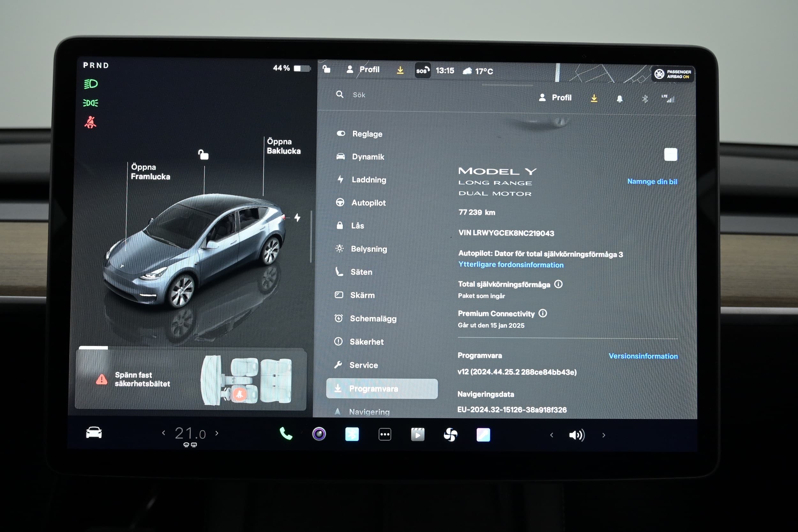The width and height of the screenshot is (798, 532).
Task: Open the Säkerhet menu
Action: [x=359, y=342]
